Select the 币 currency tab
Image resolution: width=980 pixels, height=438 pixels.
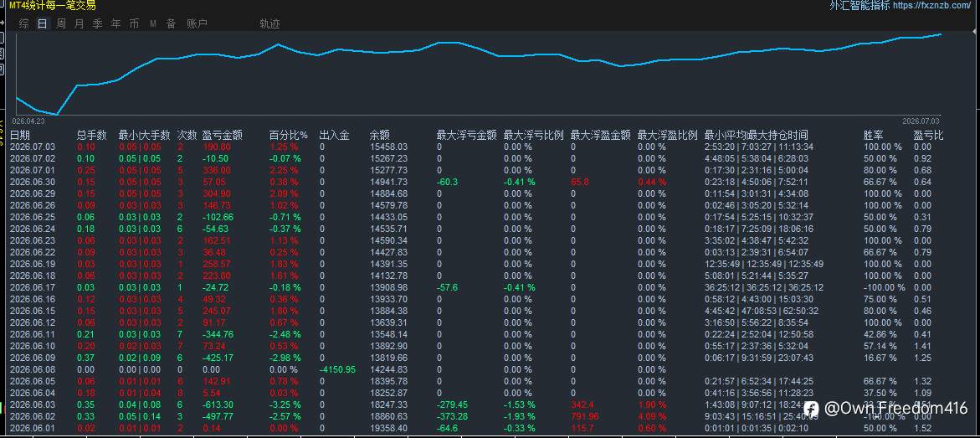(135, 23)
